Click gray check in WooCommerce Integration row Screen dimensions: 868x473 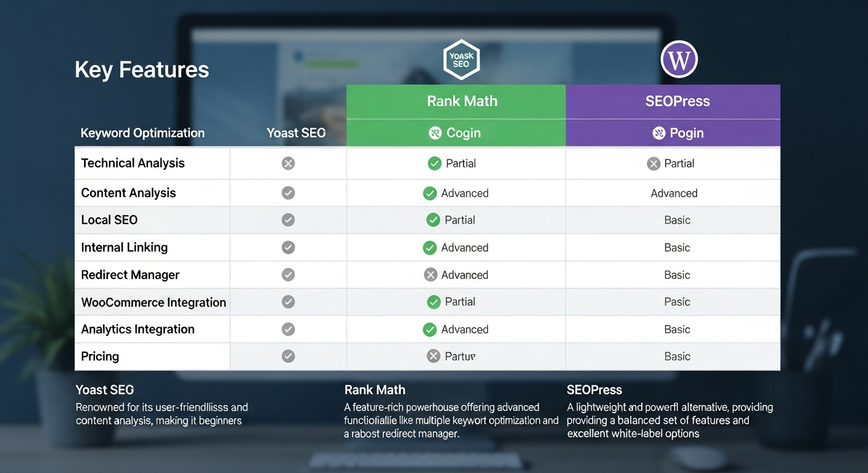click(x=288, y=302)
